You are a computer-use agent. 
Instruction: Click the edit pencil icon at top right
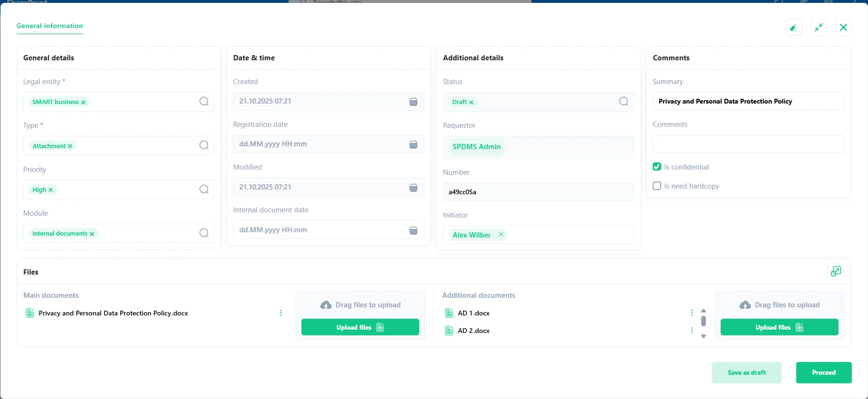(793, 28)
